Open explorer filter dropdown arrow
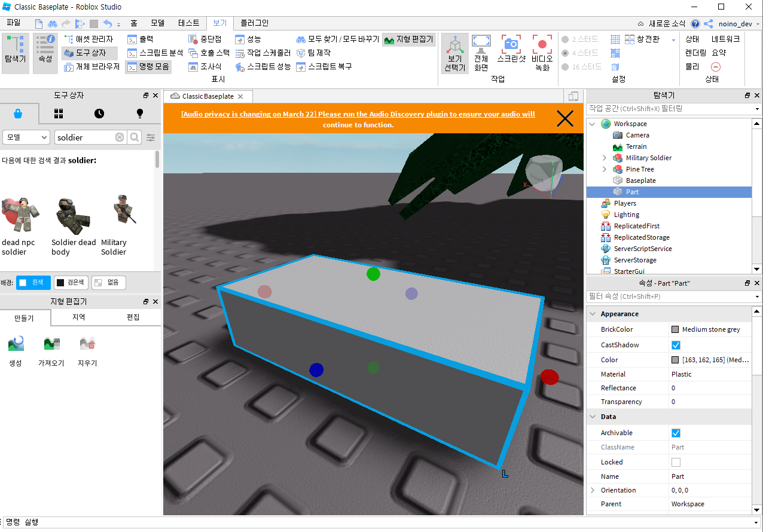Viewport: 763px width, 532px height. [x=758, y=109]
